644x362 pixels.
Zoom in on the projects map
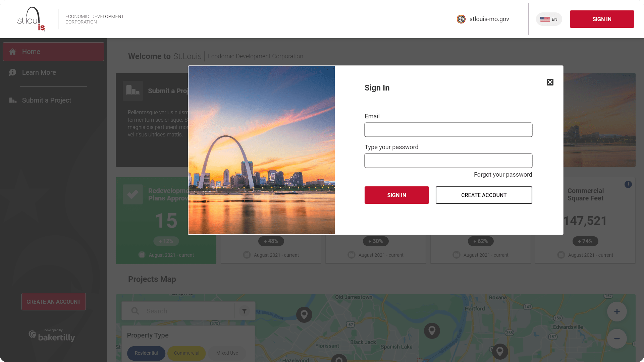tap(617, 312)
